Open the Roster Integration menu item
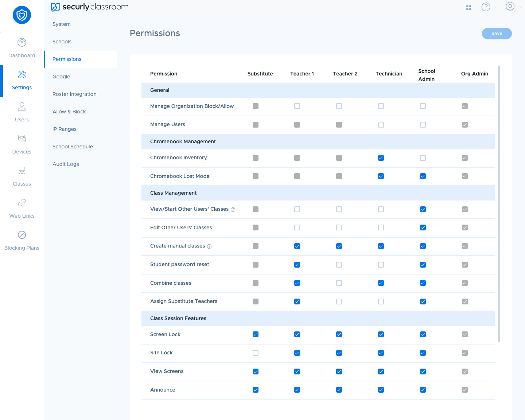 80,94
